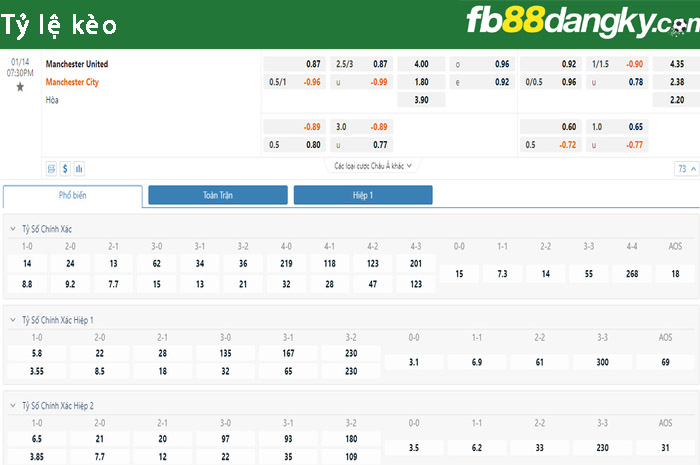Select first half 3-0 odds 135
This screenshot has width=700, height=465.
point(225,353)
